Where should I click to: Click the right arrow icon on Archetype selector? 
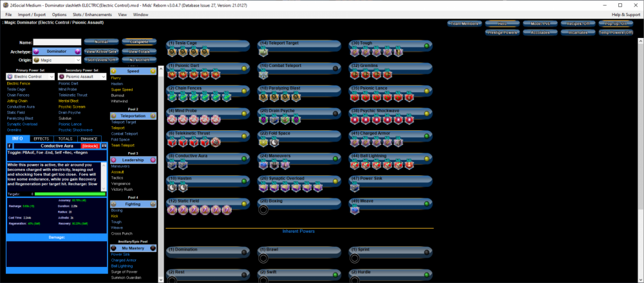(x=78, y=51)
